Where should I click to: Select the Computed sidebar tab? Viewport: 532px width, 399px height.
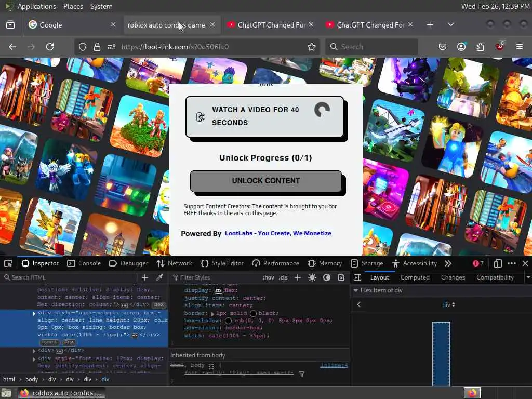415,277
